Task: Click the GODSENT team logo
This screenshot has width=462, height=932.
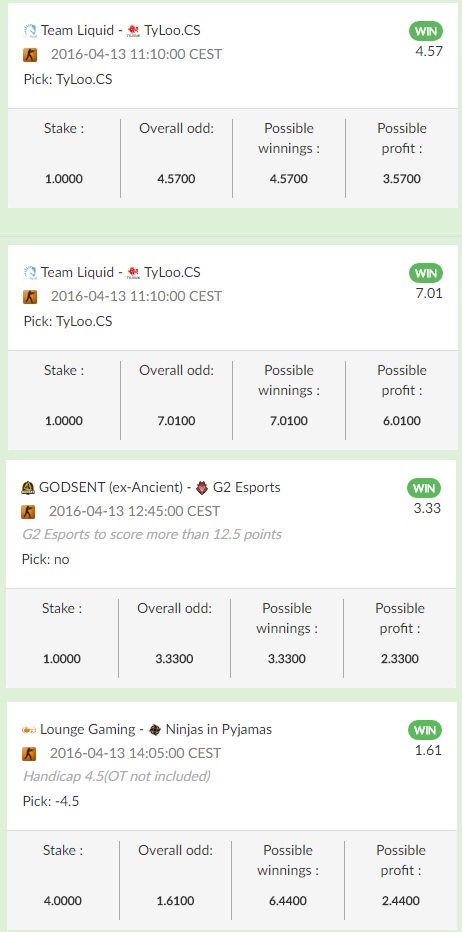Action: (x=28, y=488)
